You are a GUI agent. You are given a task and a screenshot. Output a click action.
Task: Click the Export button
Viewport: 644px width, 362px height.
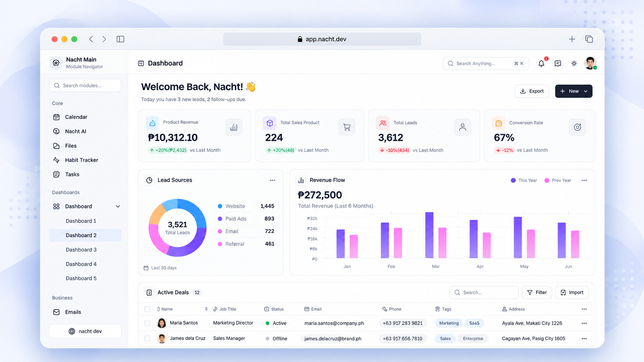tap(532, 91)
